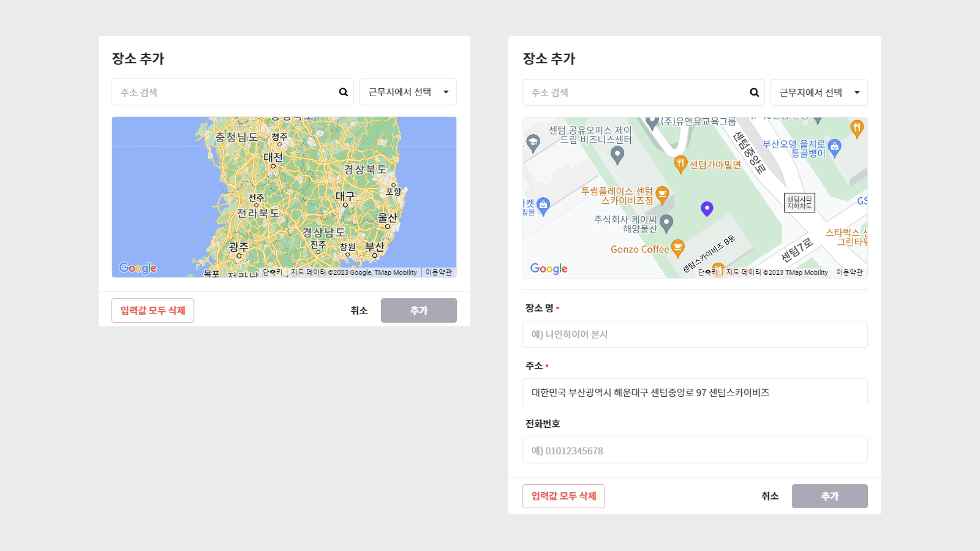Click search magnifier icon in right dialog
The image size is (980, 551).
754,92
